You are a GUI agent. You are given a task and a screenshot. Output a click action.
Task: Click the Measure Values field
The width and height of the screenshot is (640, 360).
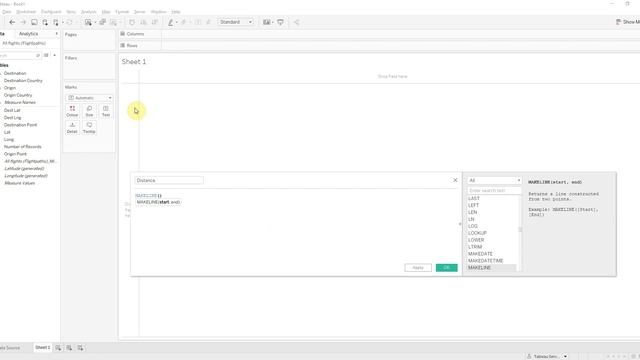[20, 183]
